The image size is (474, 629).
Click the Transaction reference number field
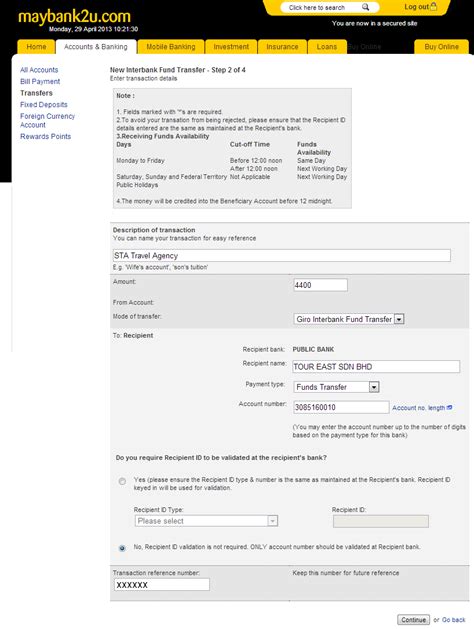tap(162, 585)
